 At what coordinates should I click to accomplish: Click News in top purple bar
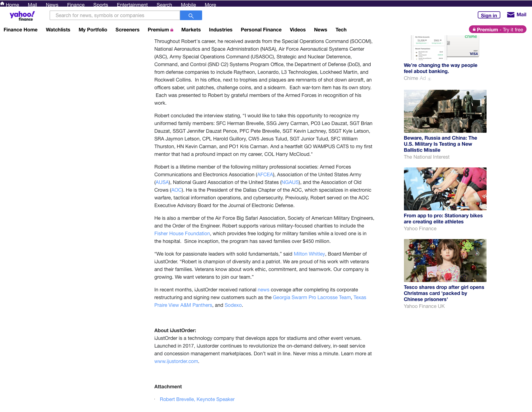click(52, 5)
